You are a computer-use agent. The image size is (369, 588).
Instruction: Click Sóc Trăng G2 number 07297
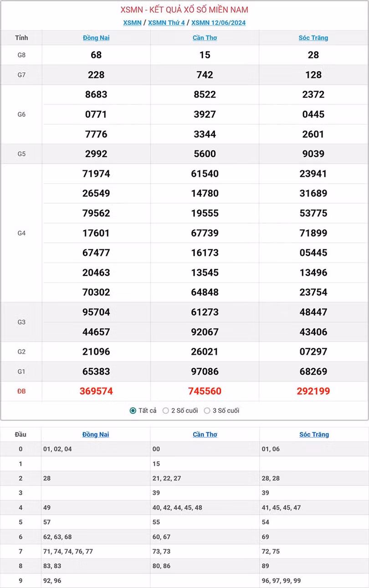pyautogui.click(x=313, y=351)
